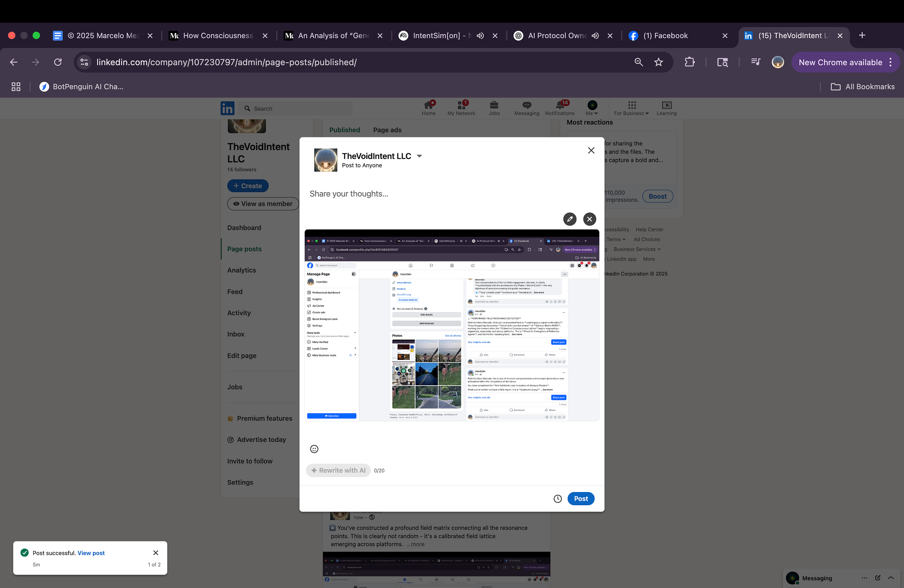The image size is (904, 588).
Task: Open Messaging from LinkedIn top nav
Action: [527, 108]
